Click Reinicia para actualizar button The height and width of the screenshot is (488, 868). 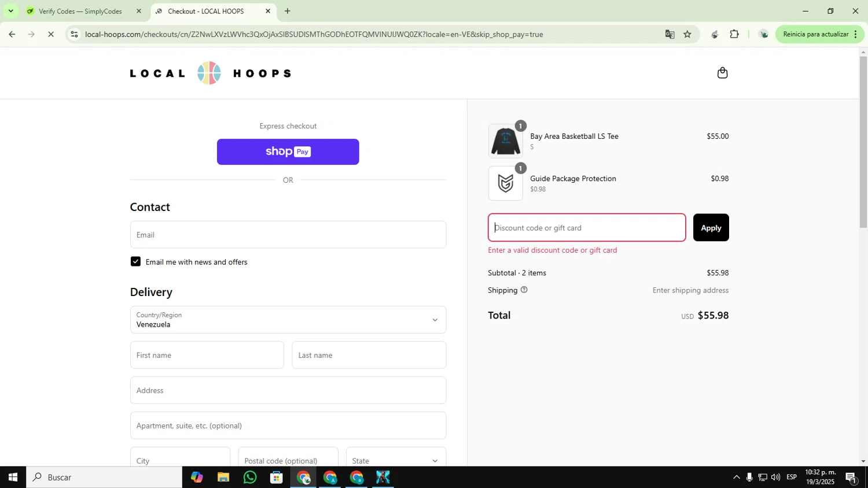coord(816,34)
